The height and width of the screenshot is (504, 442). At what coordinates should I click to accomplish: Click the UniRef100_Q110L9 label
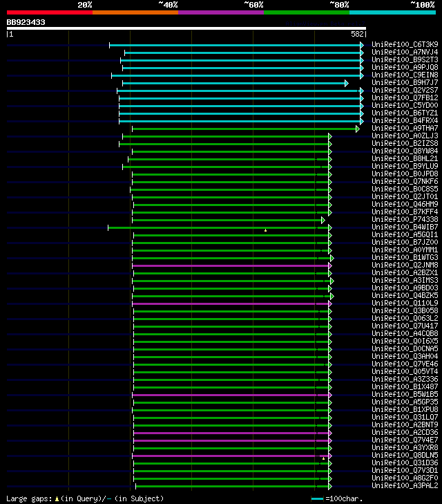click(405, 303)
